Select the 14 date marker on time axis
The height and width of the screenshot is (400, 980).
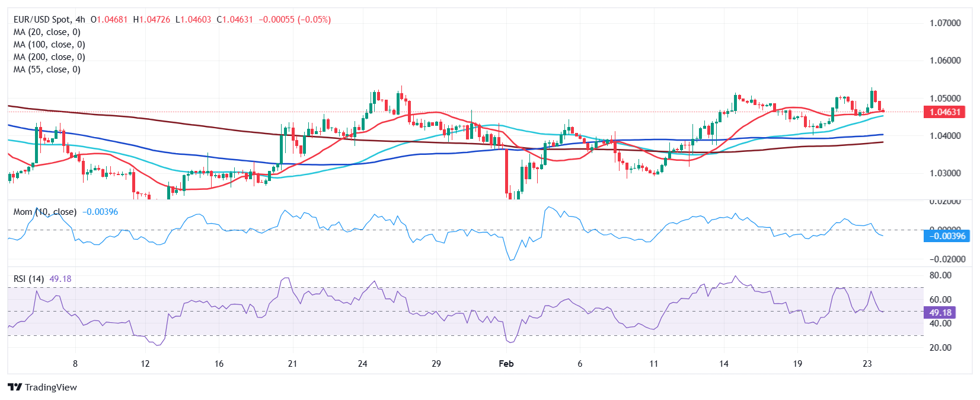724,364
